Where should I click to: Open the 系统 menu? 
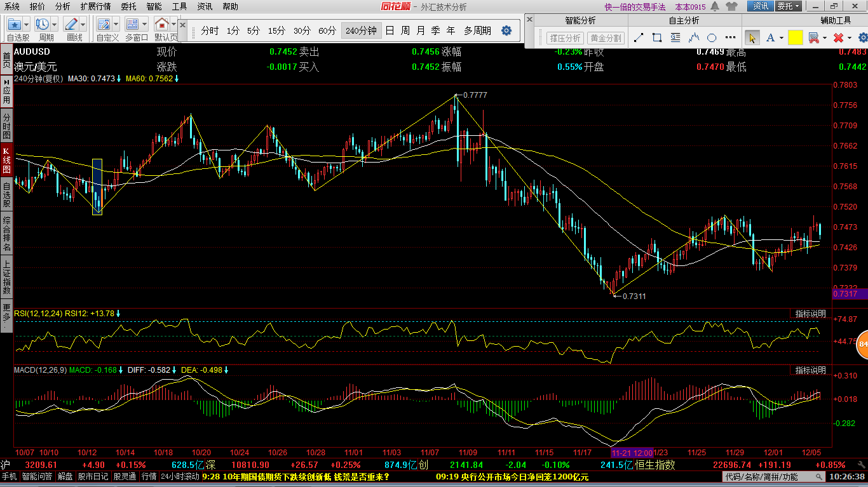pos(12,6)
